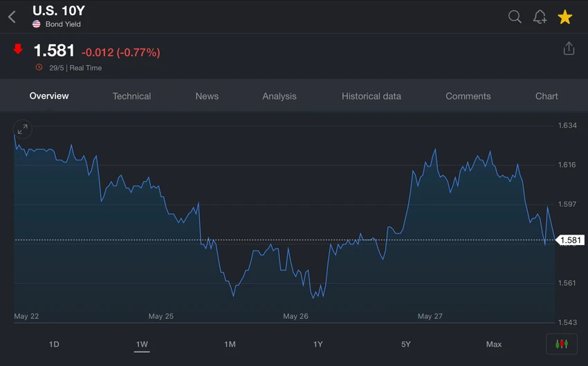
Task: Click the red down arrow indicator
Action: [x=17, y=48]
